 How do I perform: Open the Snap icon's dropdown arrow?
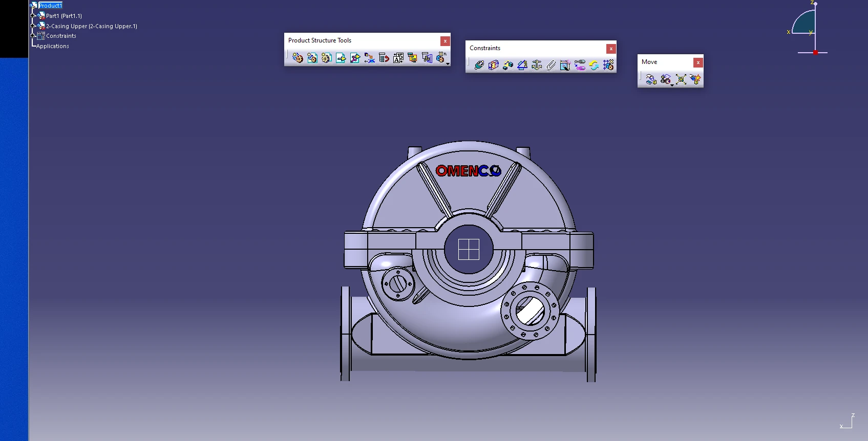(x=672, y=85)
